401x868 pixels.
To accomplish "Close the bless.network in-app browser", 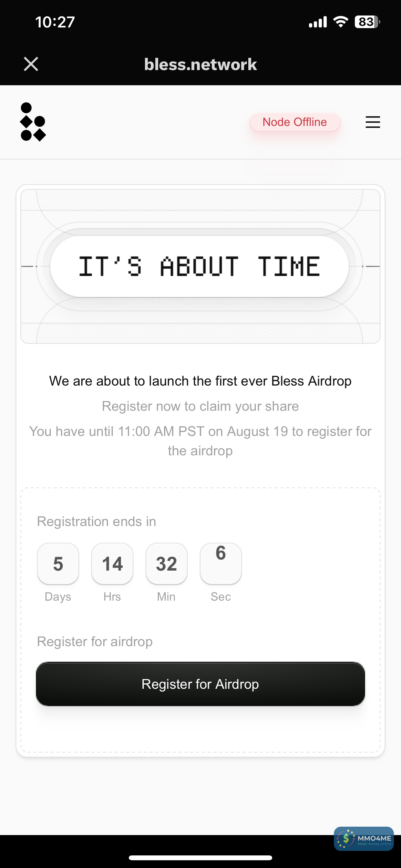I will tap(31, 64).
